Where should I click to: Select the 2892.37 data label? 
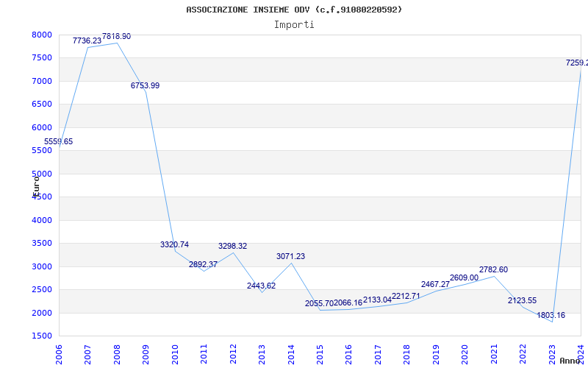click(203, 264)
